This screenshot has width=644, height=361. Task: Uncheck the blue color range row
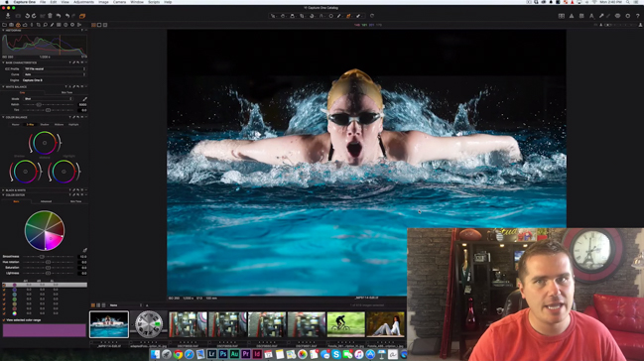4,290
